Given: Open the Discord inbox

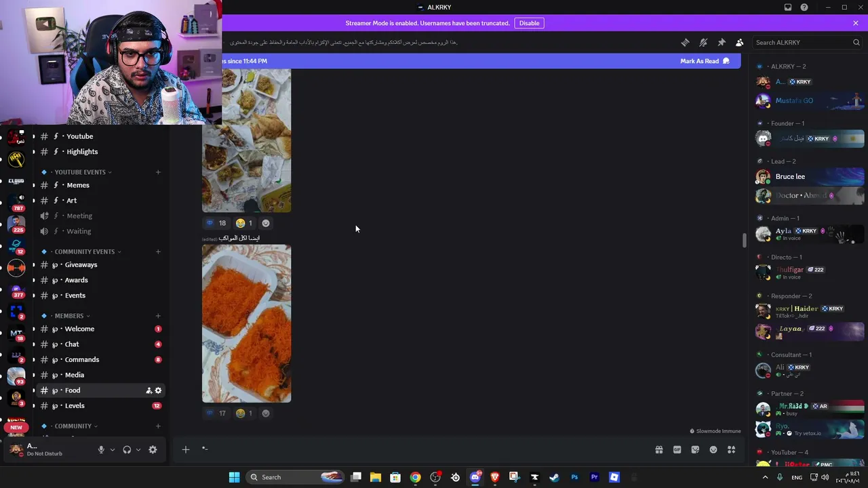Looking at the screenshot, I should click(x=788, y=7).
